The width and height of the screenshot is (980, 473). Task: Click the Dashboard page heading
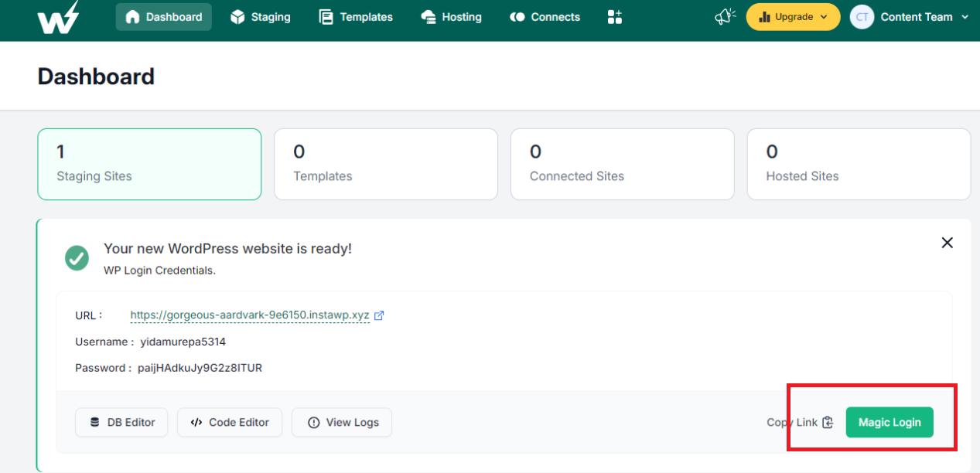96,77
